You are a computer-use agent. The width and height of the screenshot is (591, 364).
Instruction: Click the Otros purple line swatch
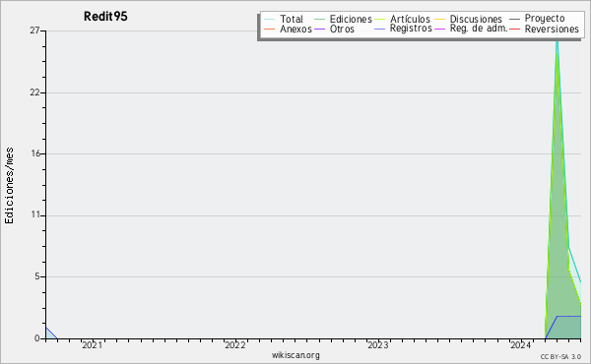coord(319,29)
